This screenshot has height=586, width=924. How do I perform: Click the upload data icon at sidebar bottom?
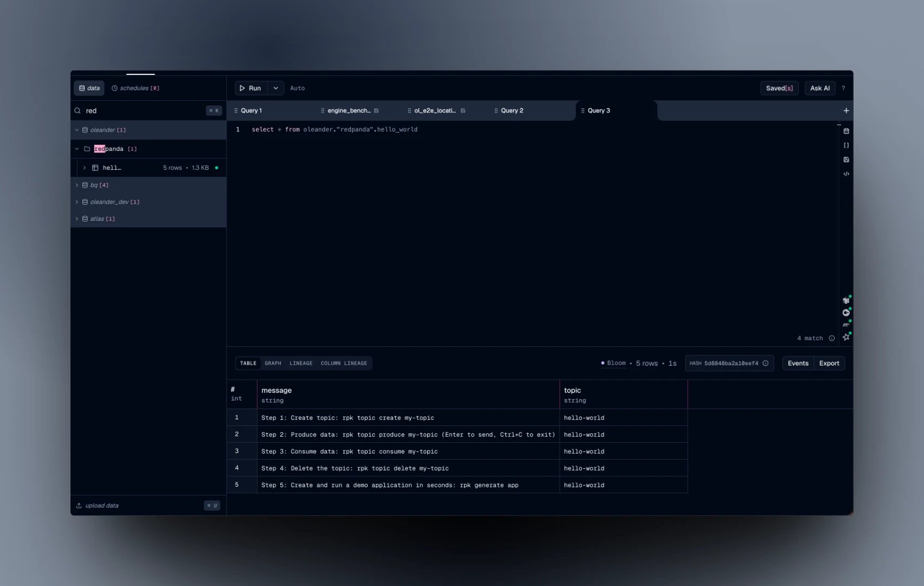coord(79,506)
